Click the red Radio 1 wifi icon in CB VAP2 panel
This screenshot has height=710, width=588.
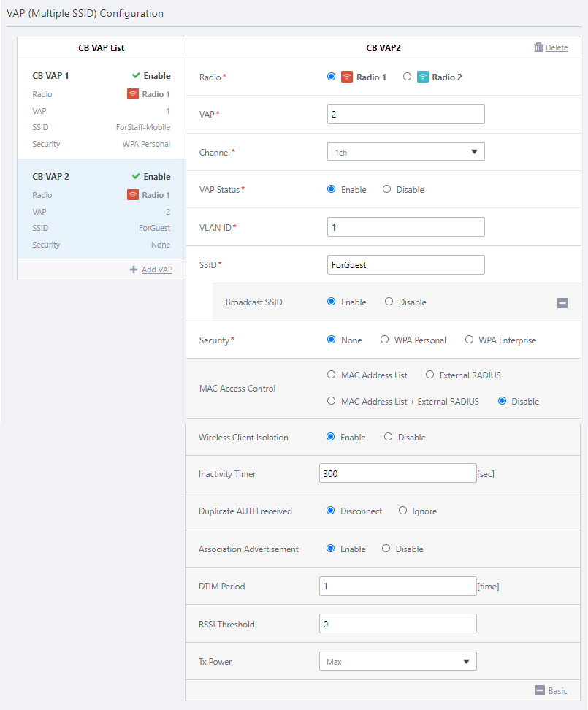pyautogui.click(x=347, y=77)
